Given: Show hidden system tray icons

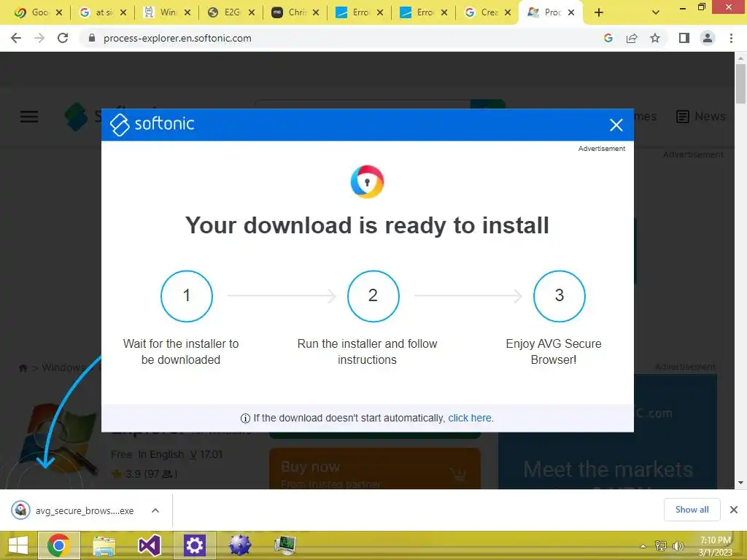Looking at the screenshot, I should 643,546.
